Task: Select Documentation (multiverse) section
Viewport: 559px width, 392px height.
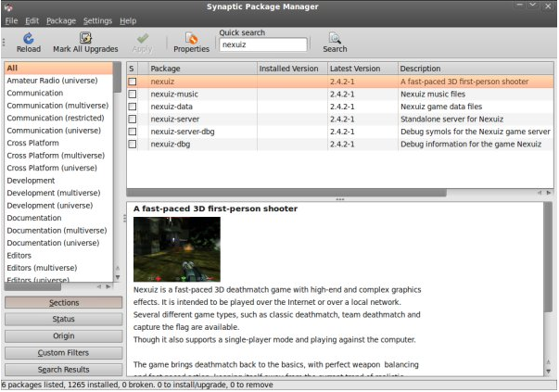Action: point(57,231)
